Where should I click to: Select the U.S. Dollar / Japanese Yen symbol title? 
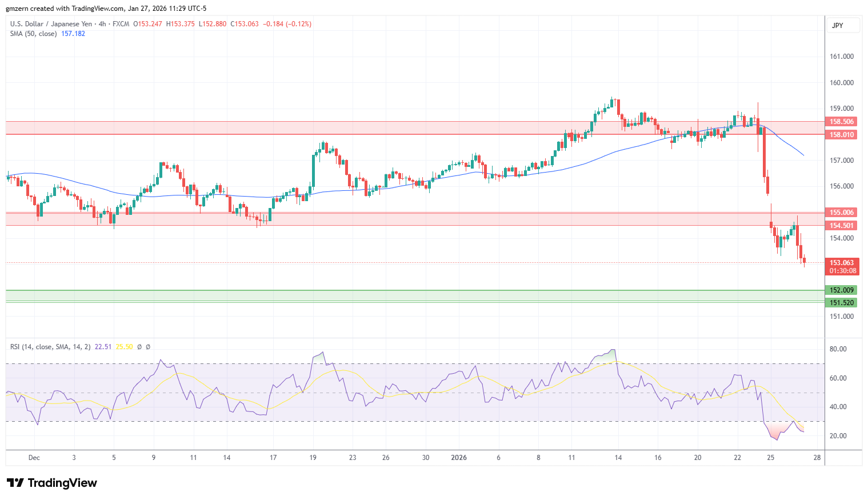[x=51, y=24]
